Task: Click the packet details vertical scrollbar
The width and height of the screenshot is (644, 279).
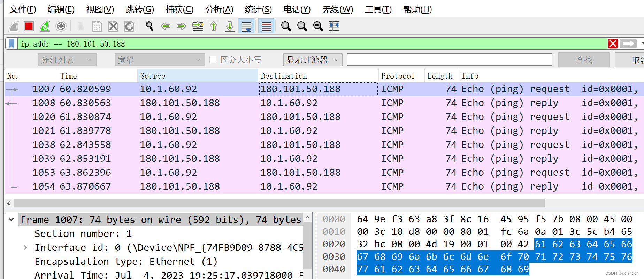Action: tap(307, 245)
